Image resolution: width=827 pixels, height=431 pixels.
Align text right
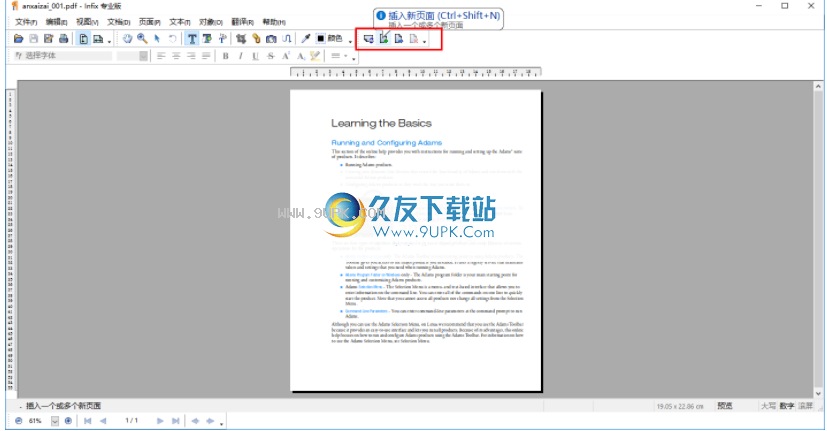point(191,55)
